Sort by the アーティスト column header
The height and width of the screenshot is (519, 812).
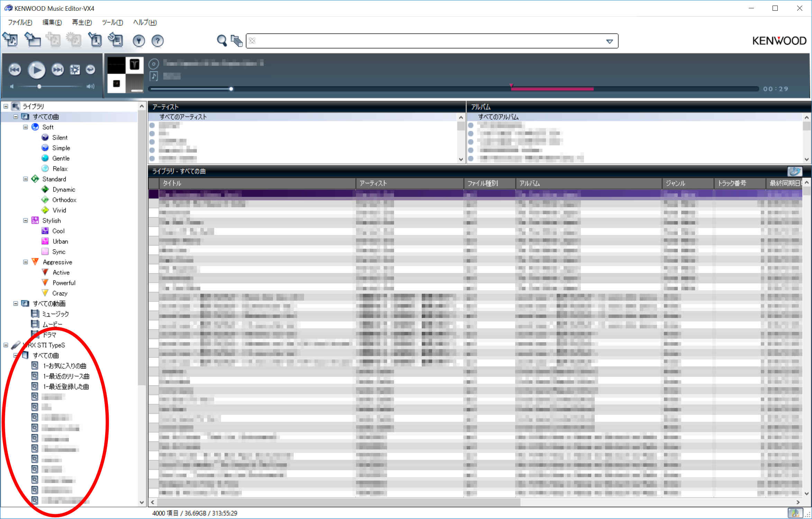(410, 183)
